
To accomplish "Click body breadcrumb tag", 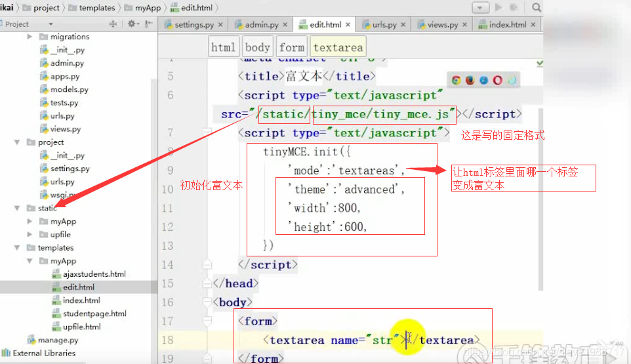I will coord(258,47).
